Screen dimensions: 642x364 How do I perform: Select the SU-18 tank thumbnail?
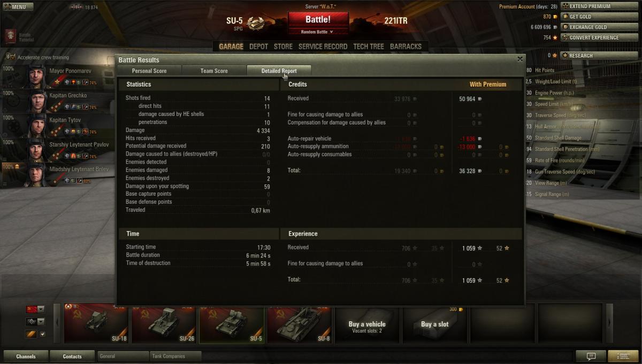point(96,323)
